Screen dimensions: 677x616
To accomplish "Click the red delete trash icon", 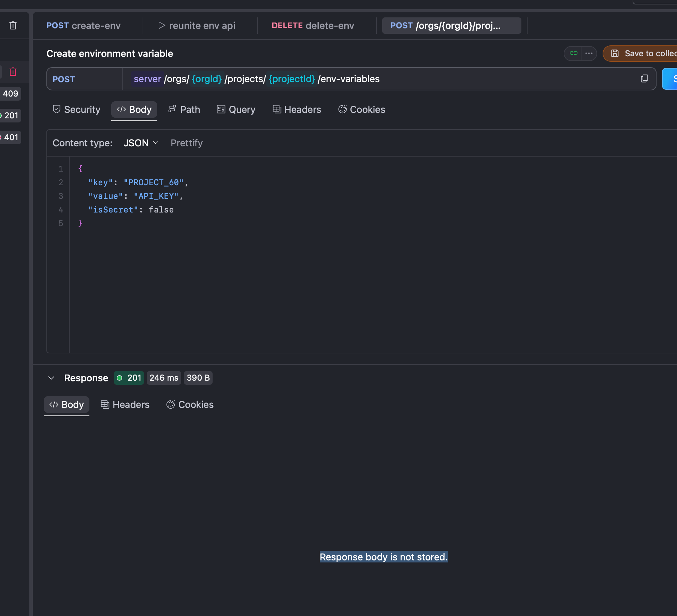I will (13, 72).
